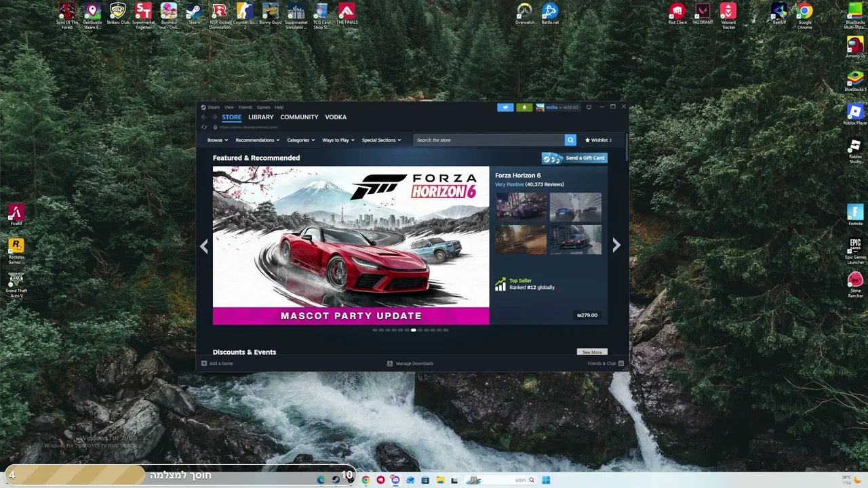Open File Explorer from the taskbar
Viewport: 868px width, 488px height.
(440, 481)
